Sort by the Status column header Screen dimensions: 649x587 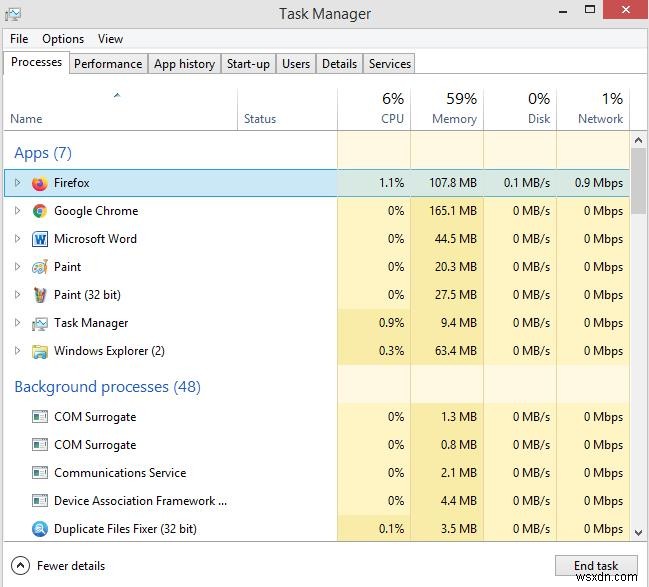(x=288, y=109)
